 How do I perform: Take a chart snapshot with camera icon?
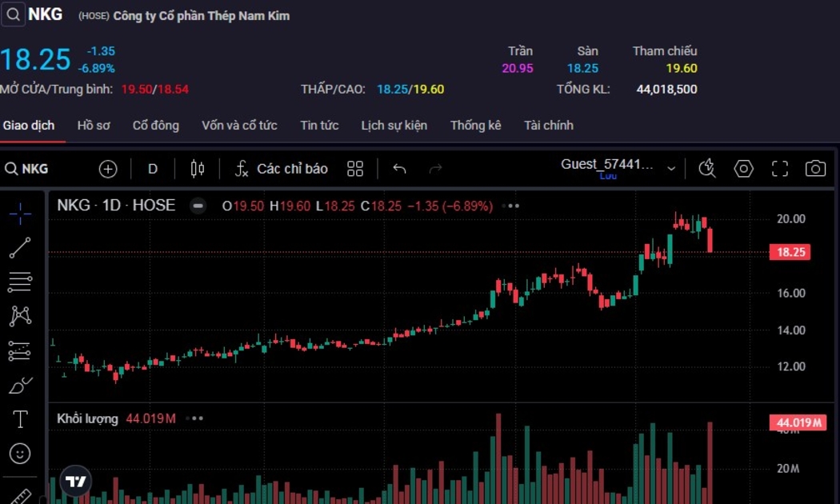pos(815,169)
